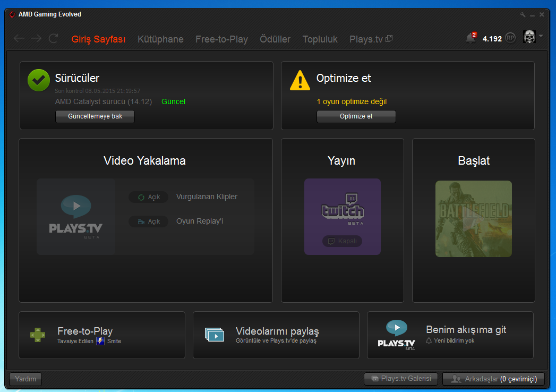This screenshot has width=556, height=392.
Task: Open the Topluluk tab
Action: [x=320, y=39]
